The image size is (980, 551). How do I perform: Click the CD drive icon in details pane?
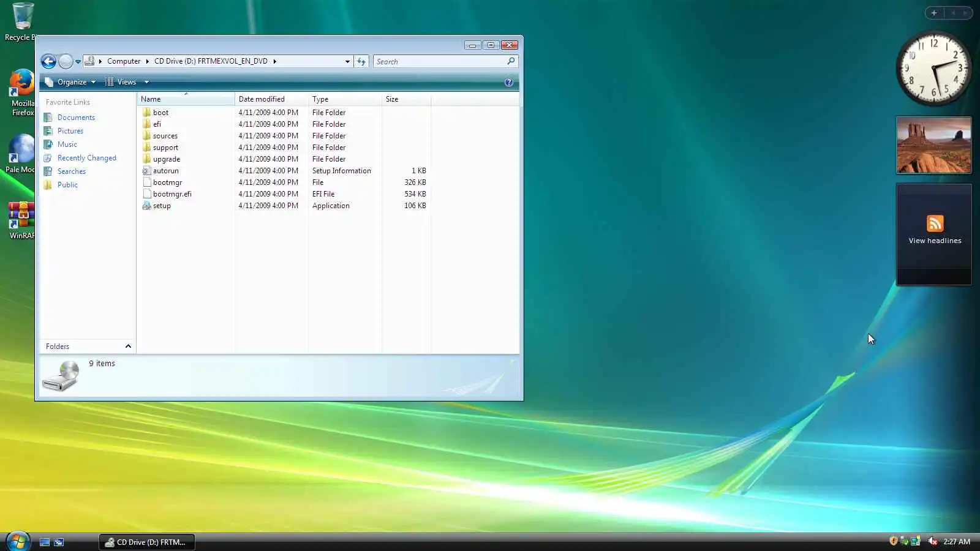[61, 376]
